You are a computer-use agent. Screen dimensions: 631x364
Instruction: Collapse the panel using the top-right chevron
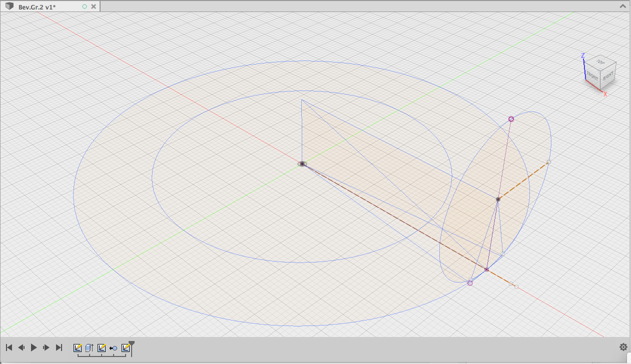tap(624, 5)
